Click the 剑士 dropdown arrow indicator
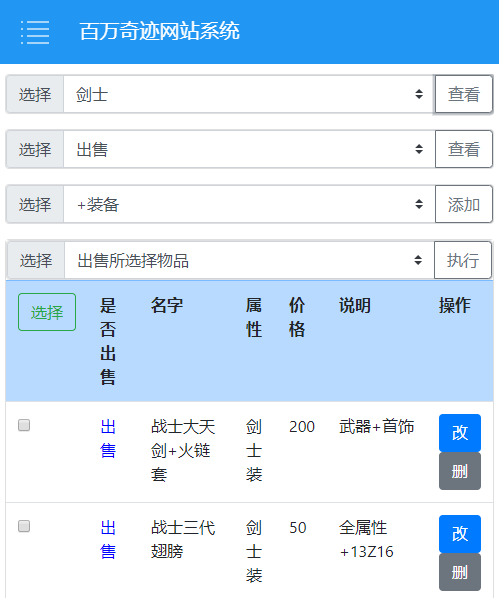This screenshot has width=499, height=598. [x=419, y=94]
